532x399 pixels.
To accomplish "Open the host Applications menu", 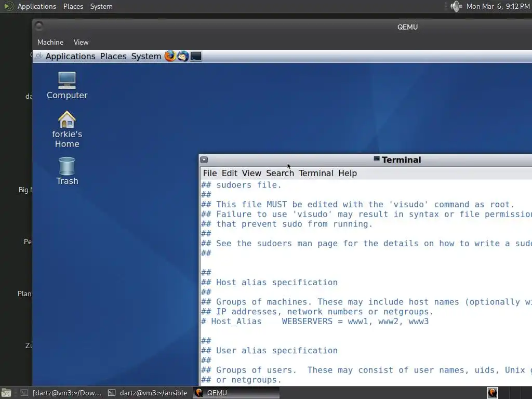I will pos(37,6).
